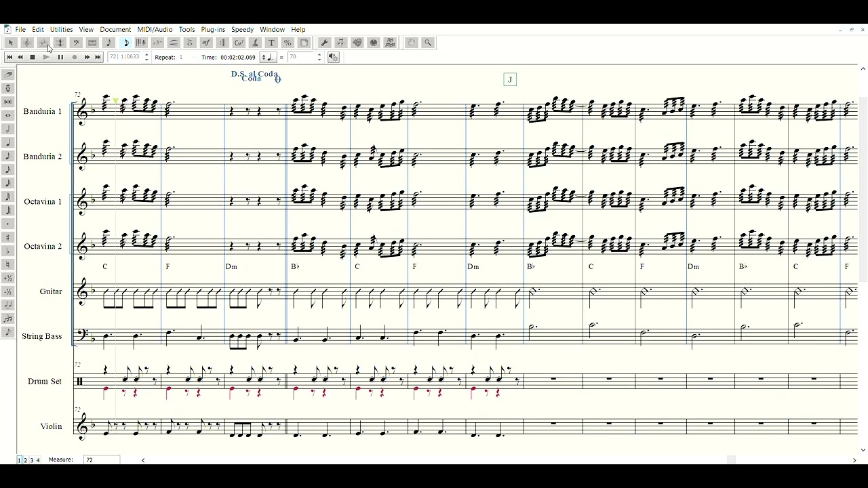Screen dimensions: 868x488
Task: Choose the Clef tool bass clef icon
Action: coord(76,43)
